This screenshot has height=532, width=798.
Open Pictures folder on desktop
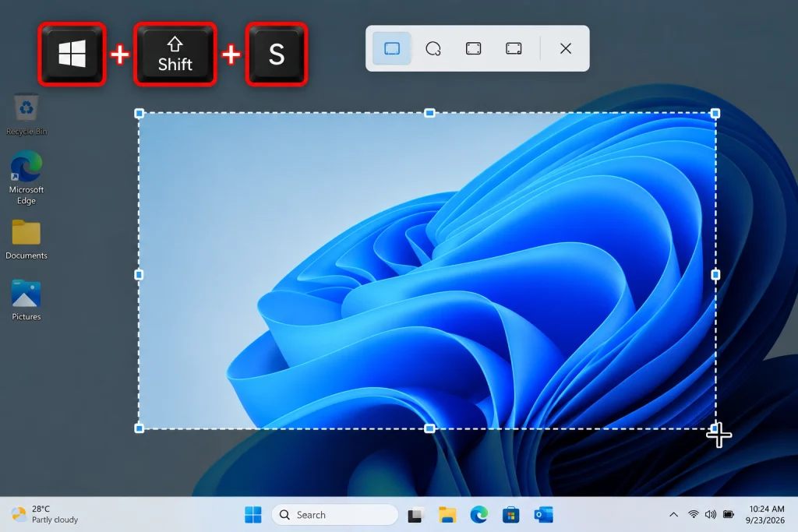click(x=26, y=300)
